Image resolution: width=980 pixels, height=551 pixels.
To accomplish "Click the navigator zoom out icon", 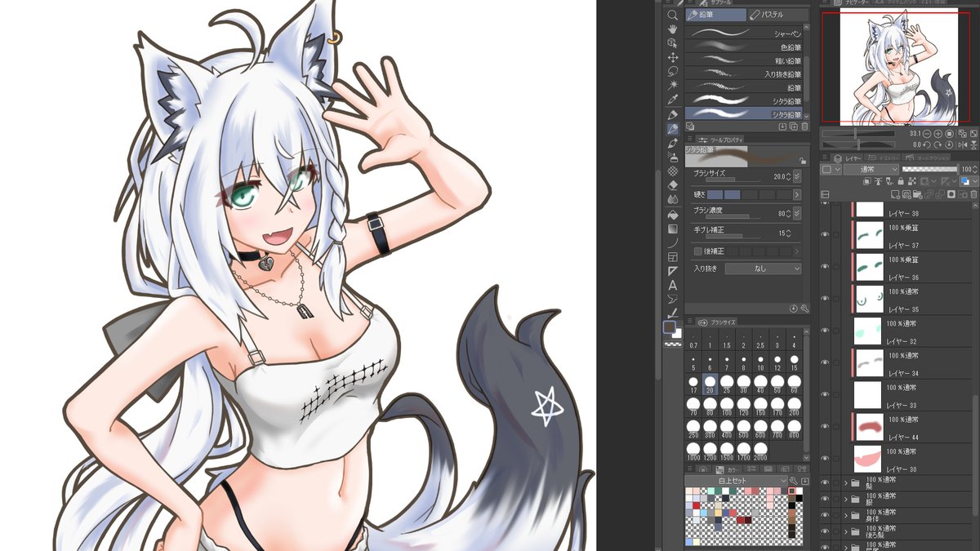I will point(927,133).
